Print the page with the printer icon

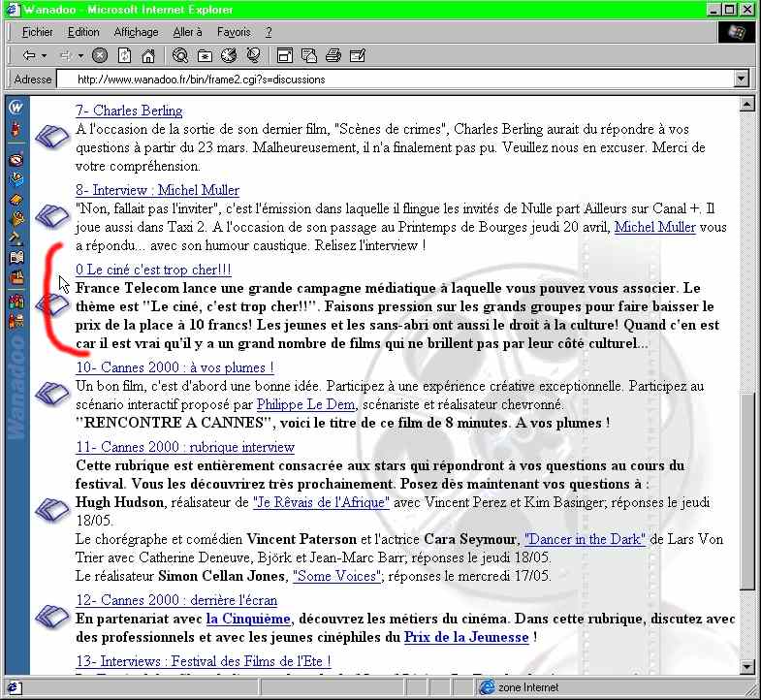333,56
